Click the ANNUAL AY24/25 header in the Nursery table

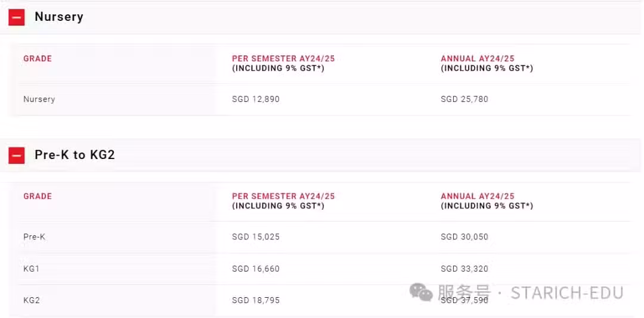tap(478, 59)
